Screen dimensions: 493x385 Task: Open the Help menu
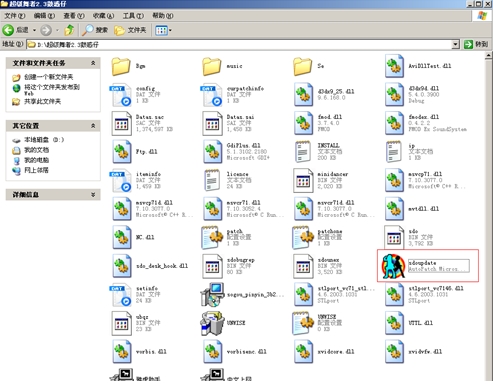click(163, 16)
